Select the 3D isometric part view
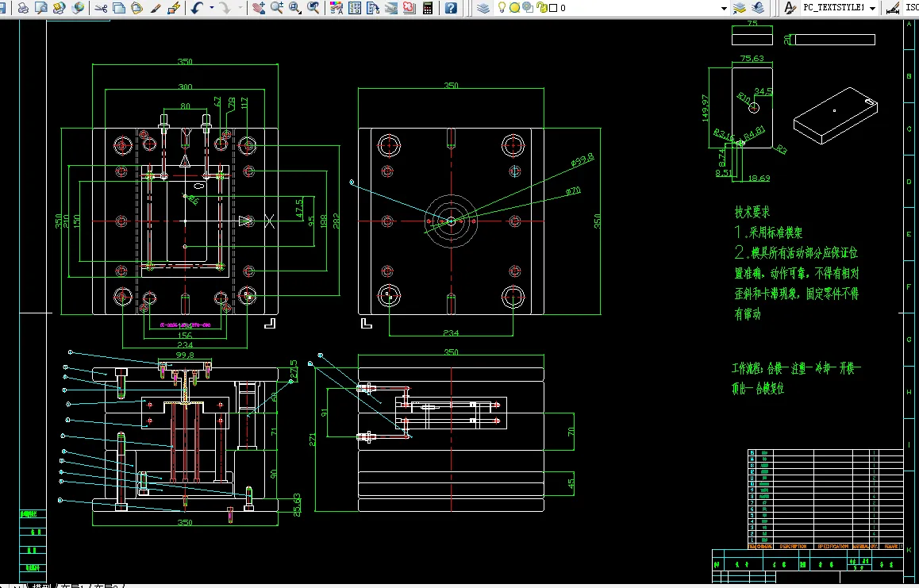The image size is (919, 588). click(x=836, y=116)
